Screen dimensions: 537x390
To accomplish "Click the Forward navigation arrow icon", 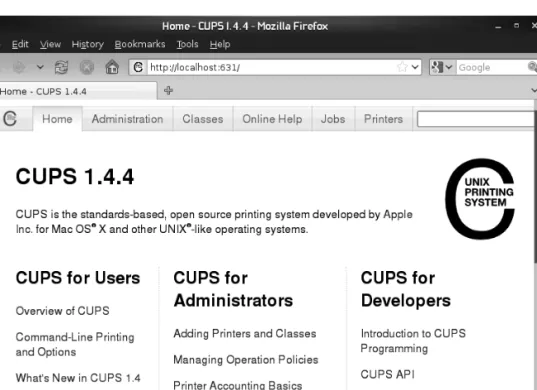I will coord(19,67).
